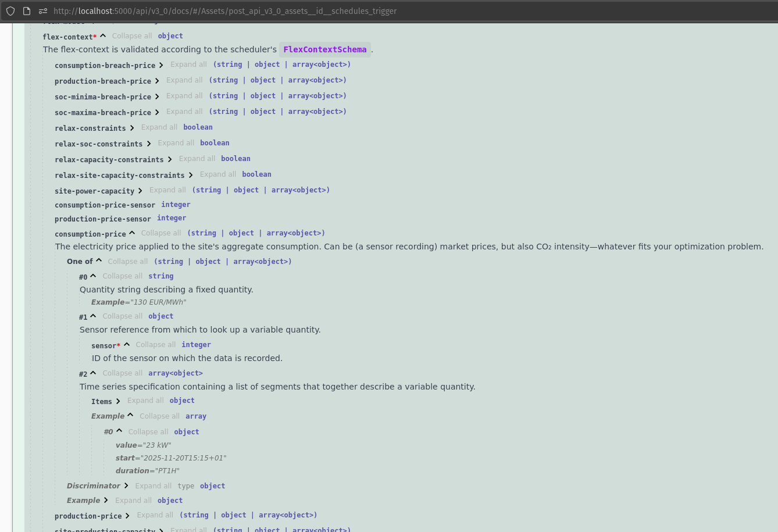Collapse the #1 object option chevron
778x532 pixels.
[93, 316]
